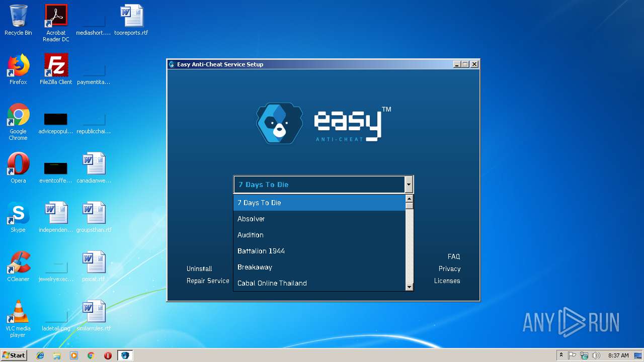644x362 pixels.
Task: Click the Repair Service link
Action: 208,281
